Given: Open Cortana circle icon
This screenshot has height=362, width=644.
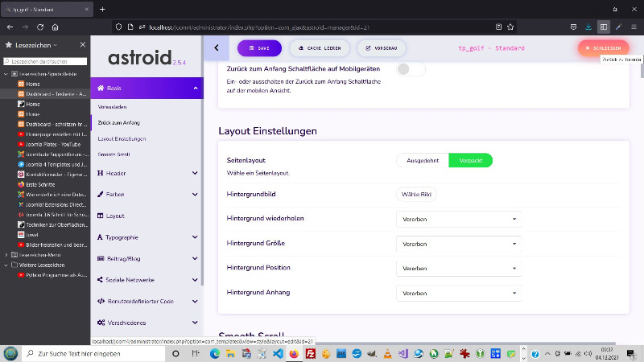Looking at the screenshot, I should click(x=175, y=353).
